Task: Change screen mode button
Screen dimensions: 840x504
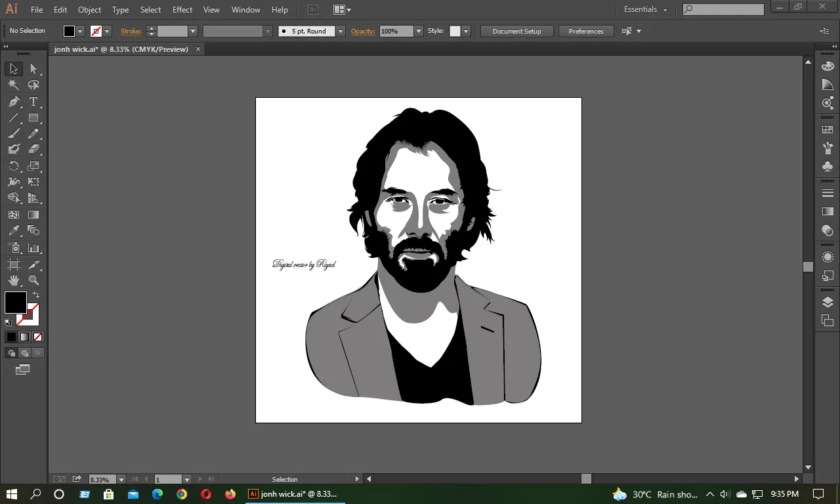Action: [x=23, y=370]
